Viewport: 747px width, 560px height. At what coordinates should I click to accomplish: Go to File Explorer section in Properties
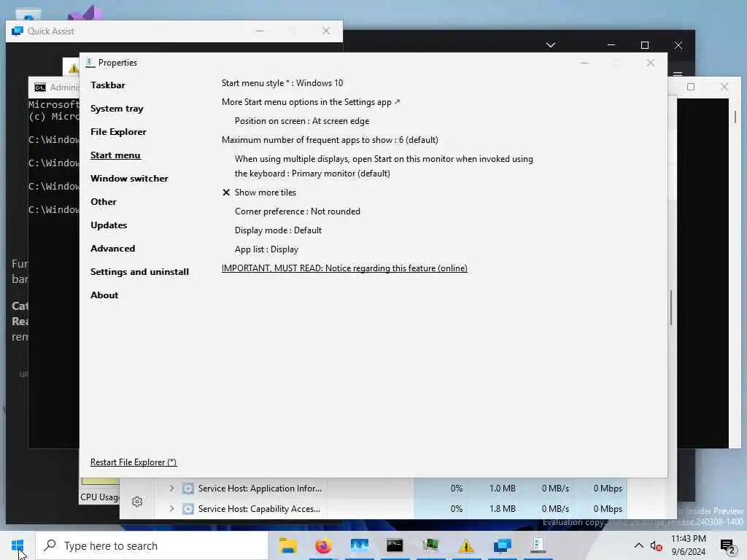click(x=118, y=132)
